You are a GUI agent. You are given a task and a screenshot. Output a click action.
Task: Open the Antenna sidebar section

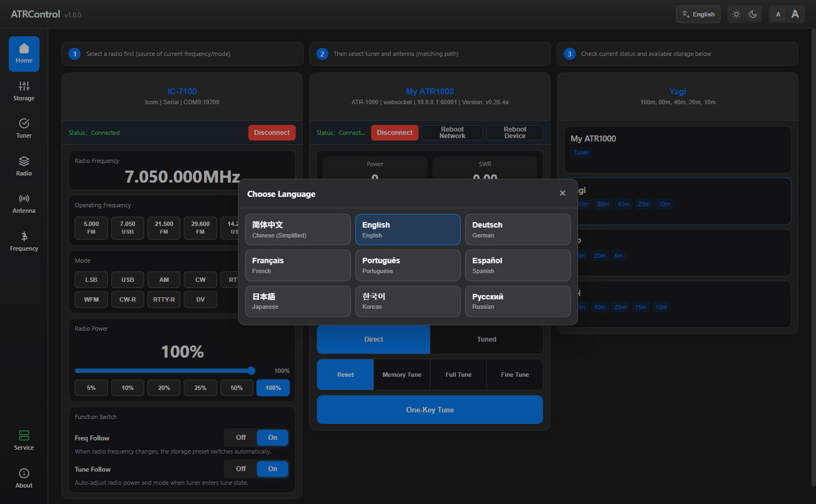click(x=24, y=204)
